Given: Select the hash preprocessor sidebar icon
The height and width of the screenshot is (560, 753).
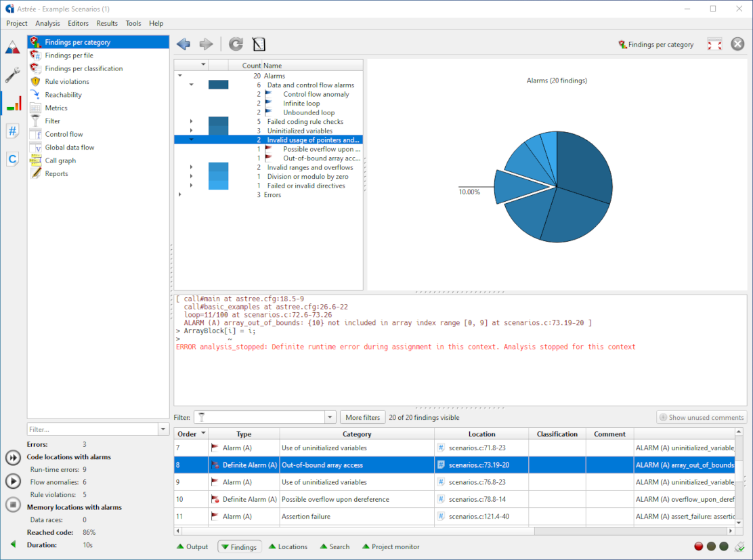Looking at the screenshot, I should (13, 131).
